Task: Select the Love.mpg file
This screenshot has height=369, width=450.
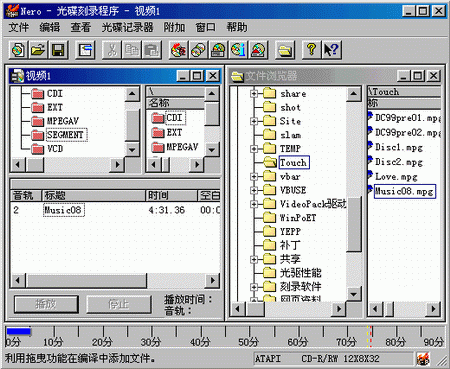Action: (x=396, y=177)
